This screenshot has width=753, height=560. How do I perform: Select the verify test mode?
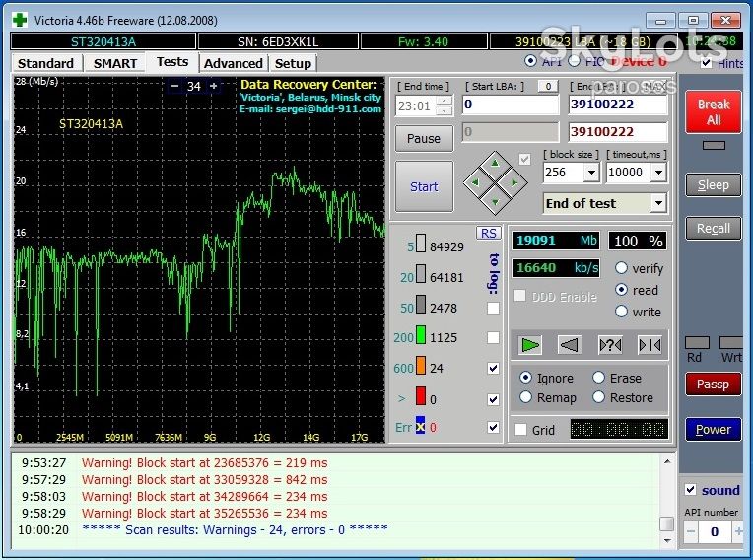tap(621, 268)
